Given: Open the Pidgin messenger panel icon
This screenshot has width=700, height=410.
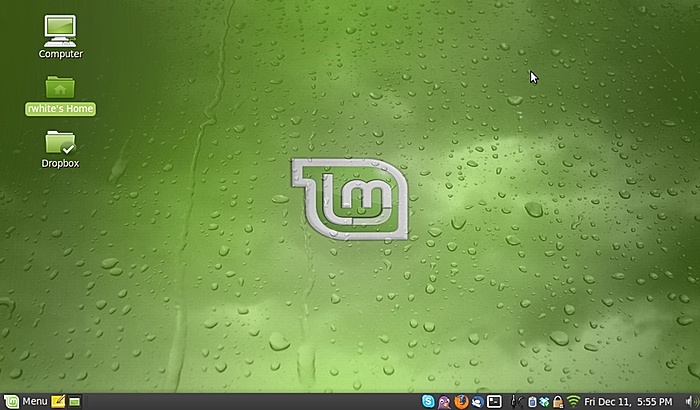Looking at the screenshot, I should click(x=444, y=402).
